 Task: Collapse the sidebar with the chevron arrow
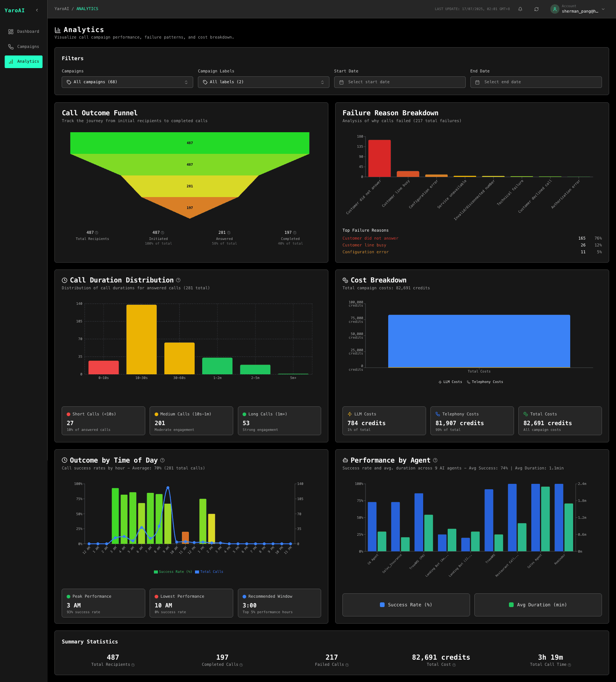(37, 10)
